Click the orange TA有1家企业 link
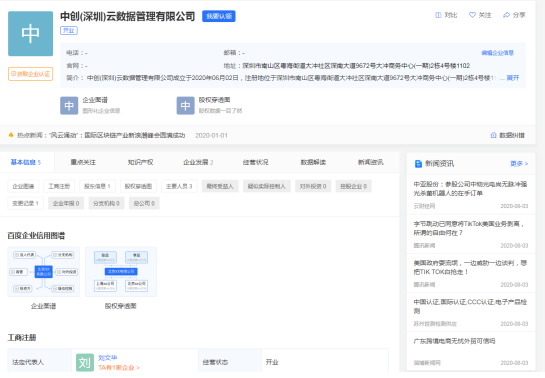Viewport: 545px width, 378px height. tap(119, 368)
